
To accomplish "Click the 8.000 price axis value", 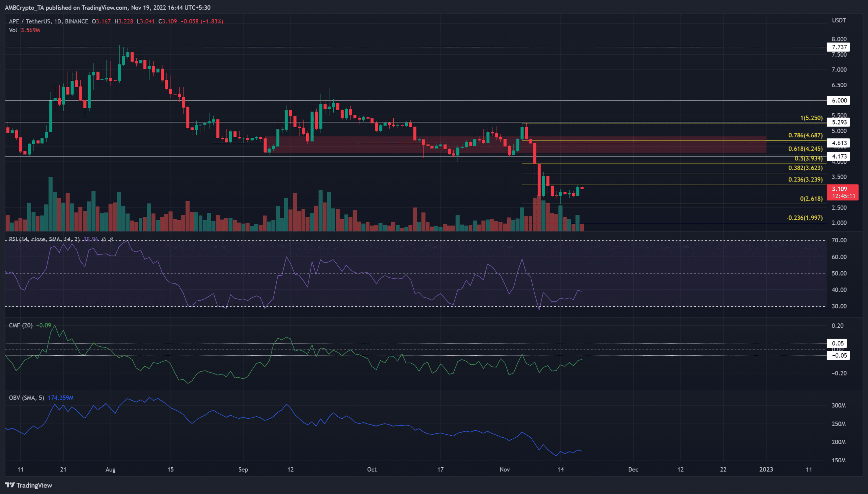I will point(839,39).
